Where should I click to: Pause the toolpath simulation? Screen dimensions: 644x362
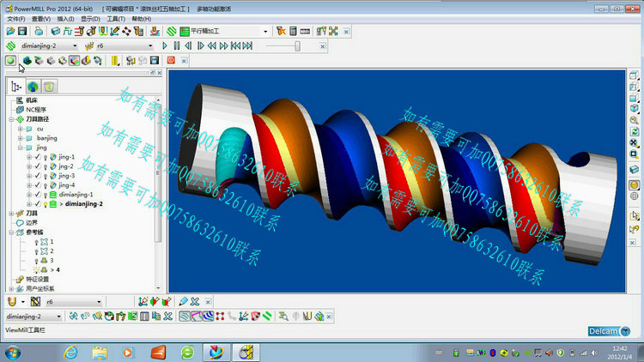[177, 46]
